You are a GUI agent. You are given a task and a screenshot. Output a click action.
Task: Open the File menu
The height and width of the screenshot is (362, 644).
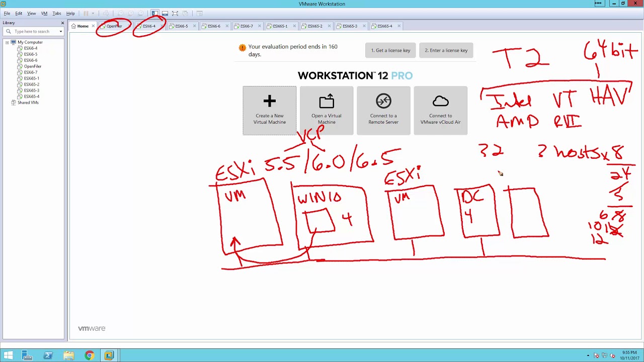(x=7, y=14)
